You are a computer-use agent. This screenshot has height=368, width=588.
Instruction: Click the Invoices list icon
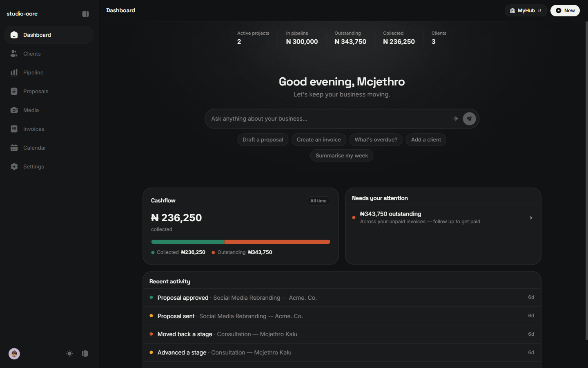(14, 129)
